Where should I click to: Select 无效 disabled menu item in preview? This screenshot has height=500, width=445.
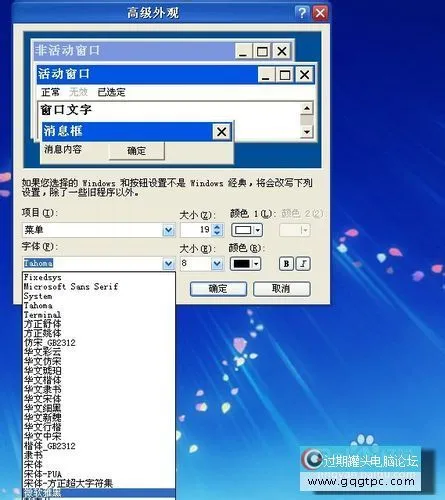pyautogui.click(x=79, y=92)
